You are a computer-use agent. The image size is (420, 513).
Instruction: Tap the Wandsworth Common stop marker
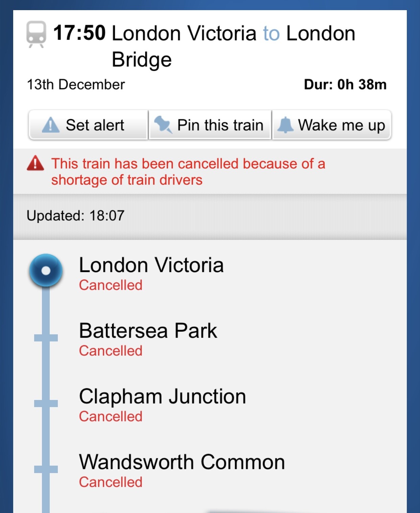(46, 469)
